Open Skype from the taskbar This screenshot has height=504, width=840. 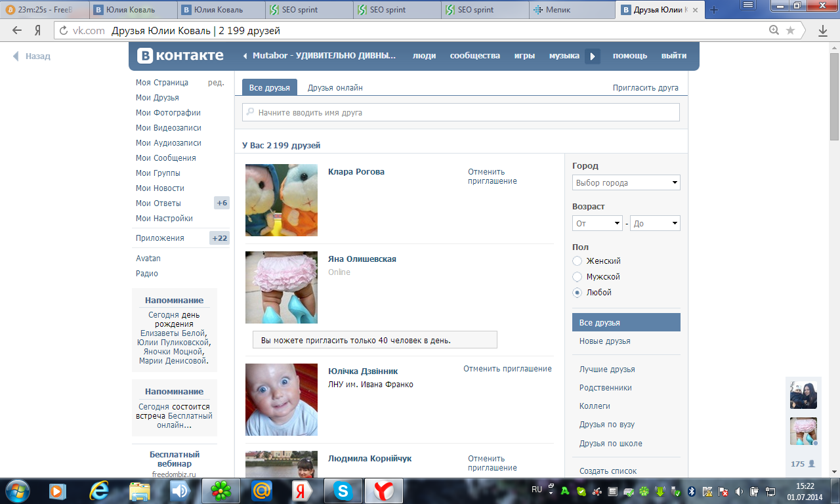(343, 490)
